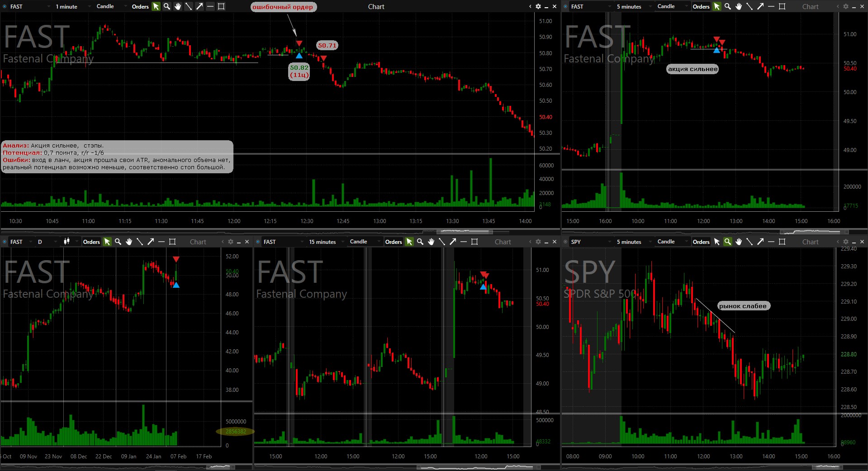Open the 'D' timeframe dropdown in the daily chart

(x=47, y=242)
